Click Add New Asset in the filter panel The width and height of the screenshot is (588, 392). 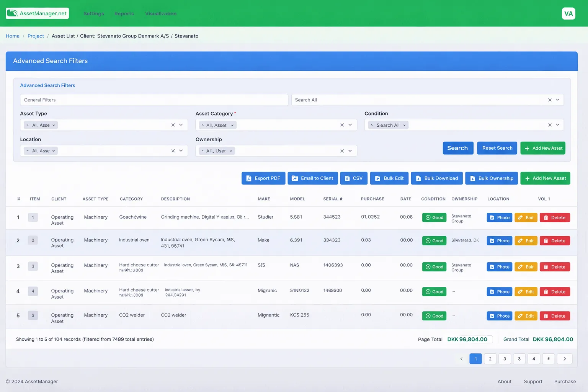pos(543,148)
